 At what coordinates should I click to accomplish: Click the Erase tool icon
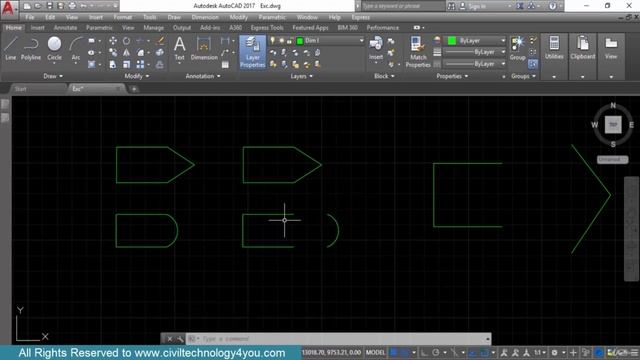point(160,41)
